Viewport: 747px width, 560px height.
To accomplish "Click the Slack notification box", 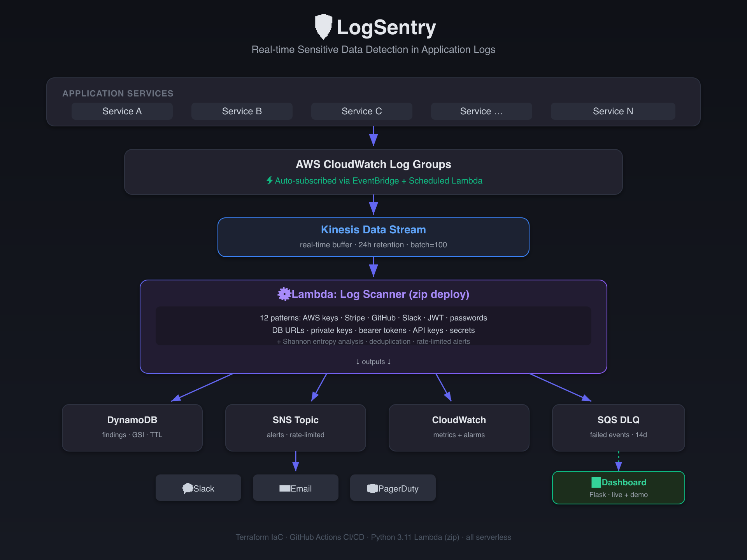I will [198, 488].
